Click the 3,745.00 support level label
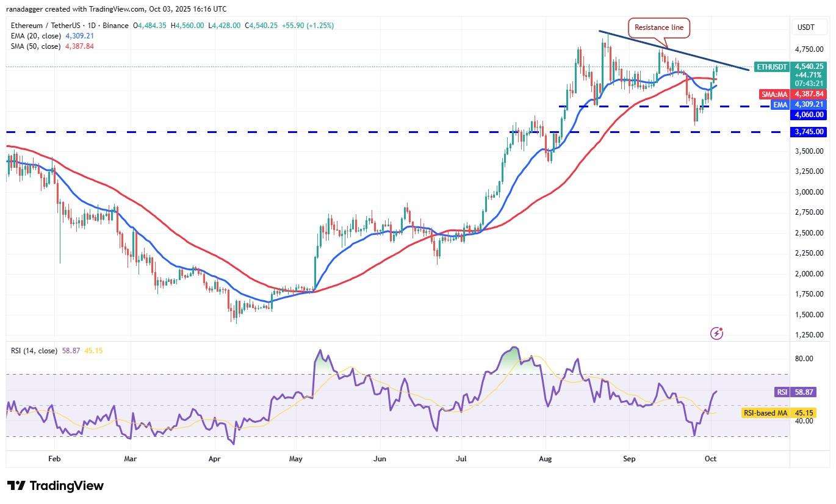 click(x=809, y=132)
